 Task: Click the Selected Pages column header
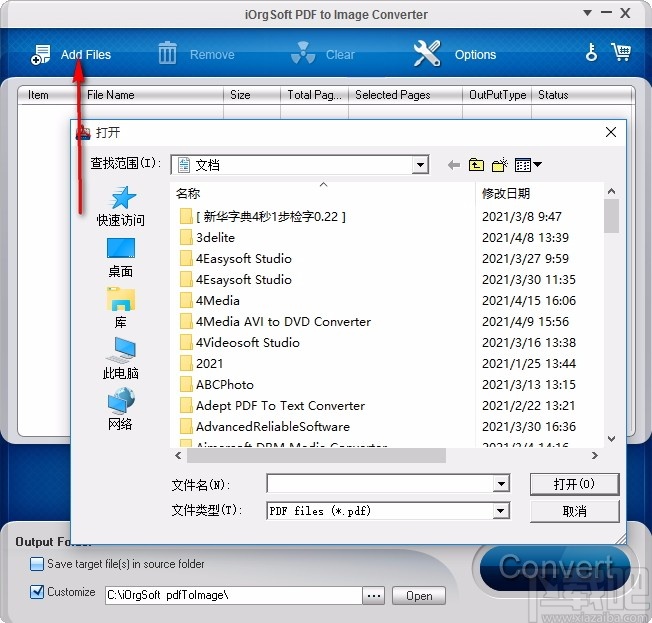405,95
